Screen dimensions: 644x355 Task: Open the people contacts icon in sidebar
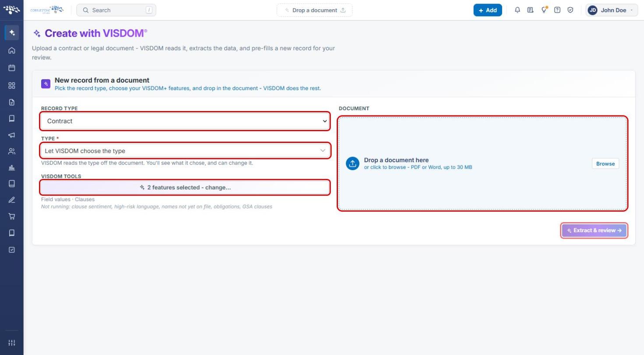point(12,151)
